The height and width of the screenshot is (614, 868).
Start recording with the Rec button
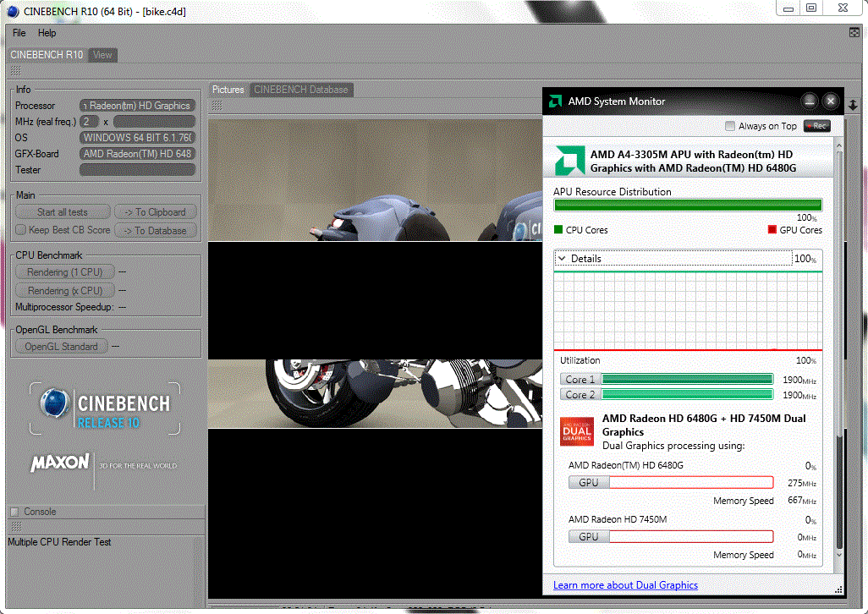point(817,126)
